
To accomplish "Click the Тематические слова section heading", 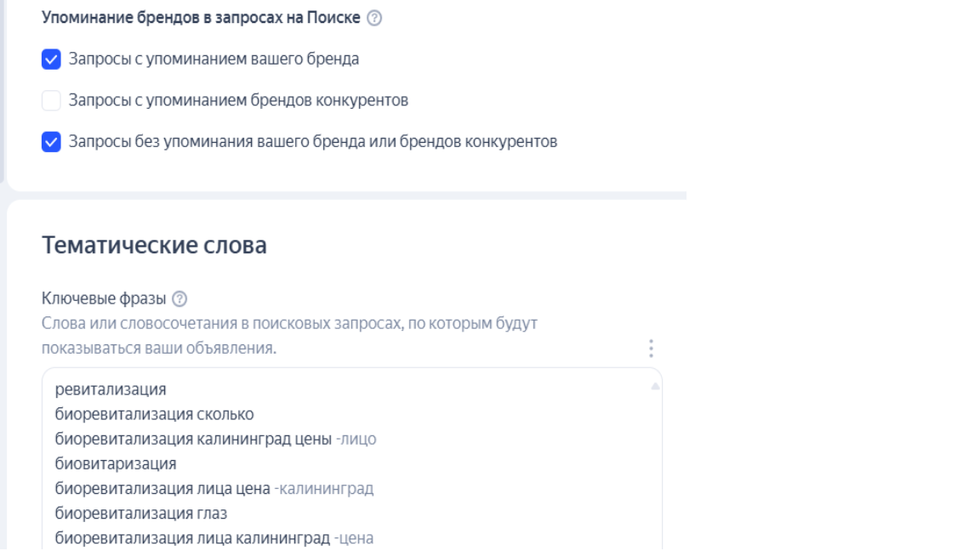I will click(154, 246).
